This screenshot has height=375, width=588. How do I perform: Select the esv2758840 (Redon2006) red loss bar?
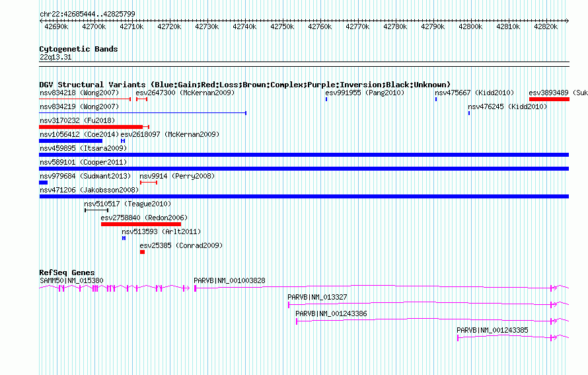pos(141,224)
